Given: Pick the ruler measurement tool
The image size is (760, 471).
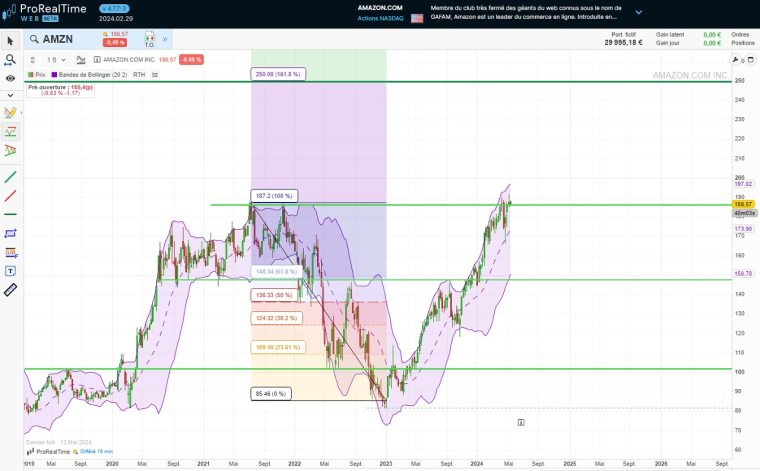Looking at the screenshot, I should (10, 290).
